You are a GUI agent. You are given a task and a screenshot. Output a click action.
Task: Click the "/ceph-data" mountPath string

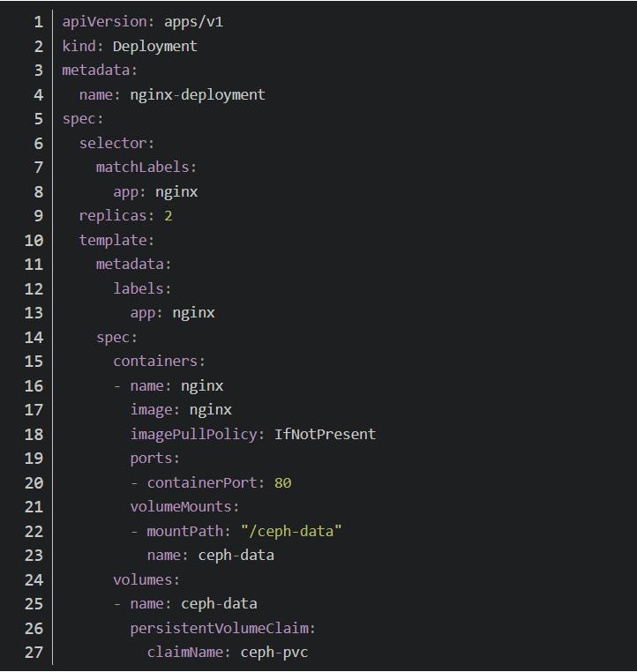[x=291, y=532]
